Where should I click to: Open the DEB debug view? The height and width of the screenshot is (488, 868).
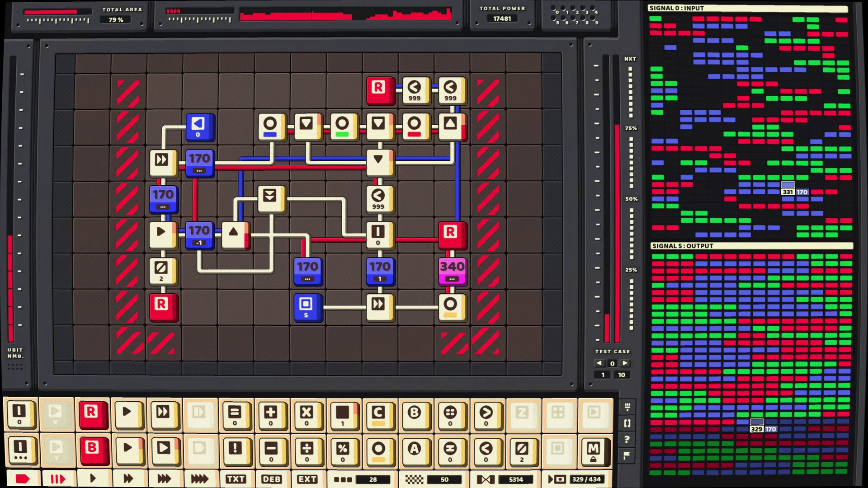pos(271,479)
